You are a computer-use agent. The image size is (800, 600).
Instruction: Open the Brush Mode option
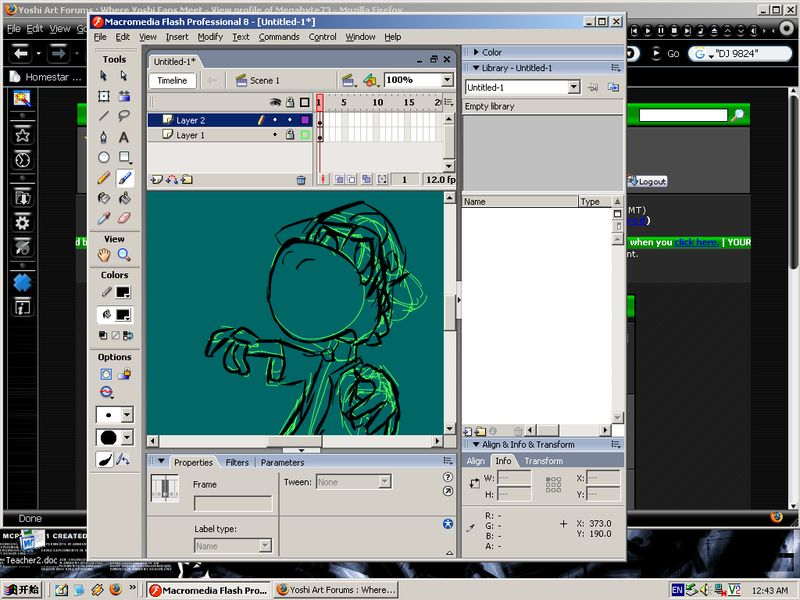(106, 392)
